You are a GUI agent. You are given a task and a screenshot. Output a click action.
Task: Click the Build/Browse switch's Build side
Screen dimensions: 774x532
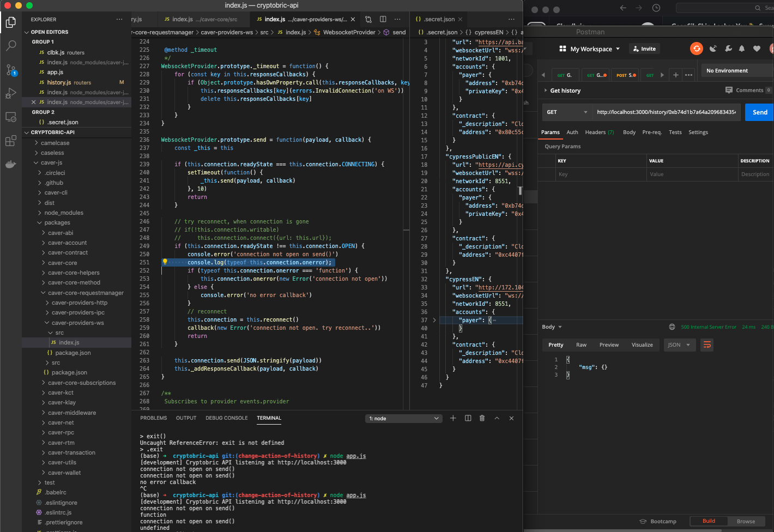[709, 521]
